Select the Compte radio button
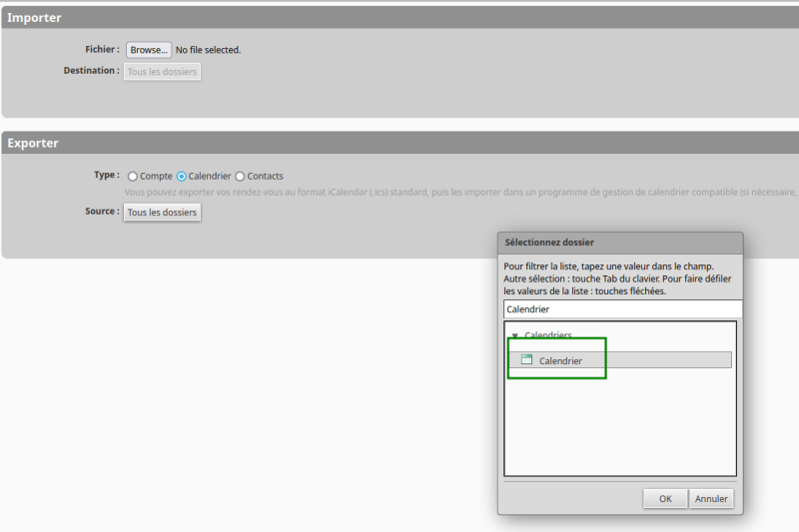Screen dimensions: 799x532 [x=133, y=176]
